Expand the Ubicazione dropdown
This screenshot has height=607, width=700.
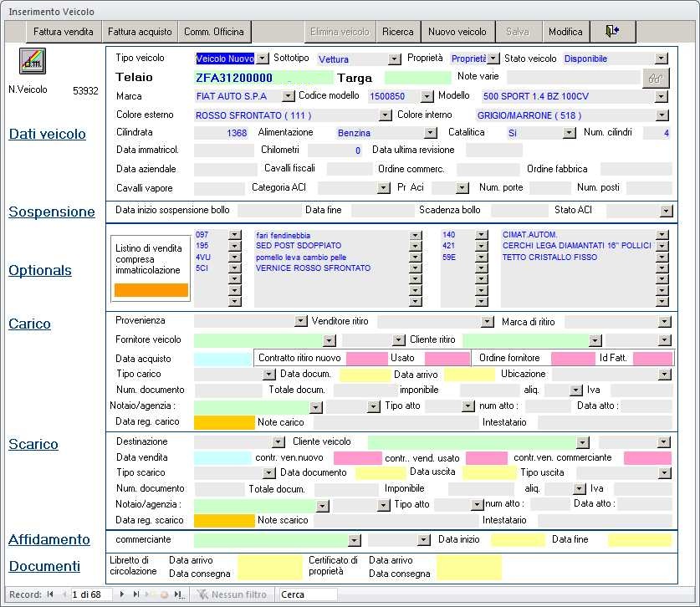click(x=665, y=374)
